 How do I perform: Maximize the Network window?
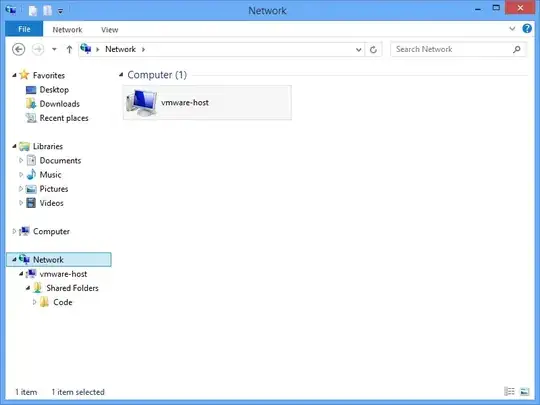(x=496, y=8)
